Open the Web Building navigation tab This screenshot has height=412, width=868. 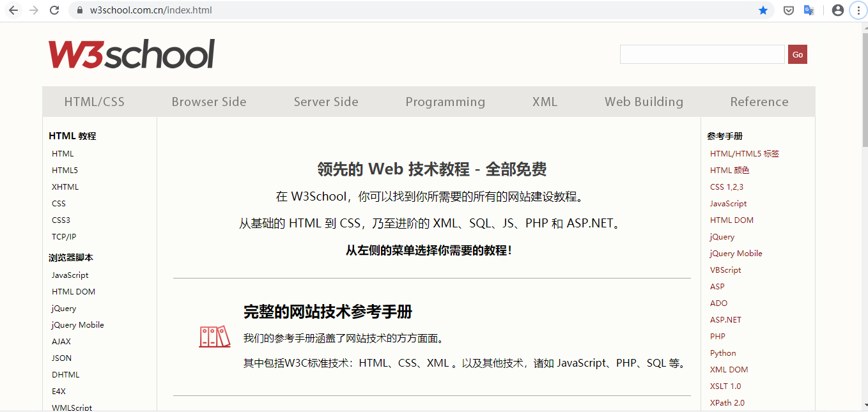[644, 102]
